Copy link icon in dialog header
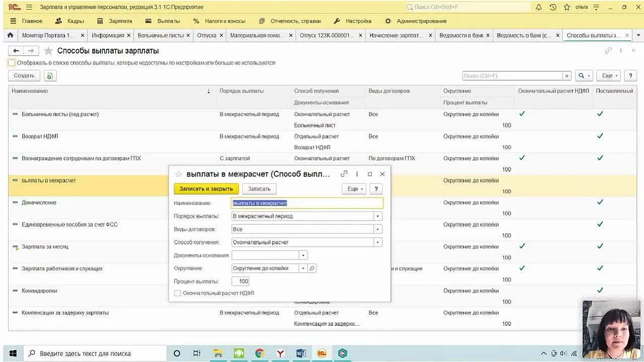Image resolution: width=644 pixels, height=362 pixels. [x=344, y=174]
